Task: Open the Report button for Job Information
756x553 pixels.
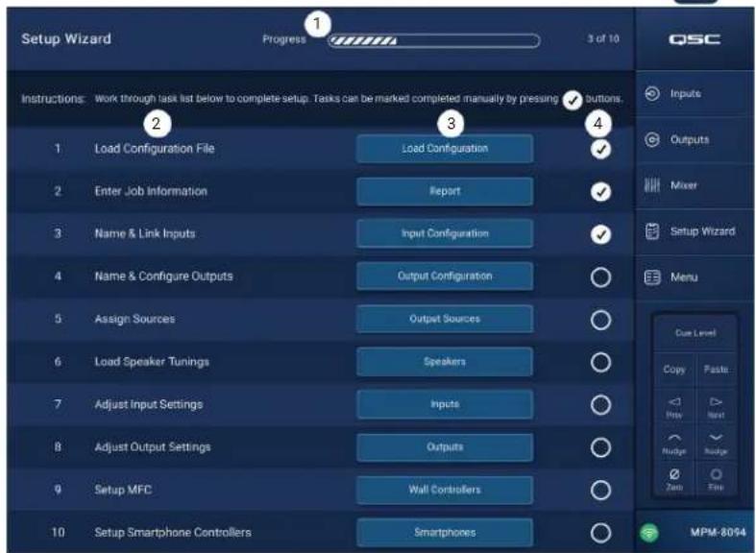Action: click(x=445, y=191)
